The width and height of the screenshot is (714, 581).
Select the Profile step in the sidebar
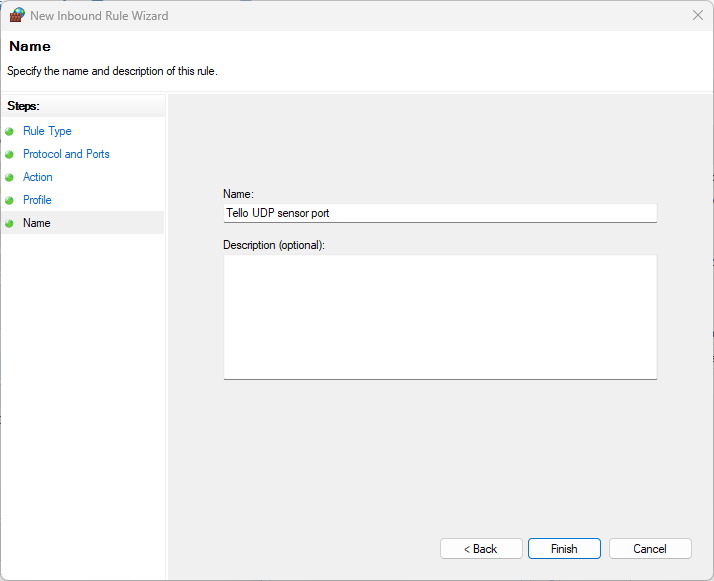37,200
